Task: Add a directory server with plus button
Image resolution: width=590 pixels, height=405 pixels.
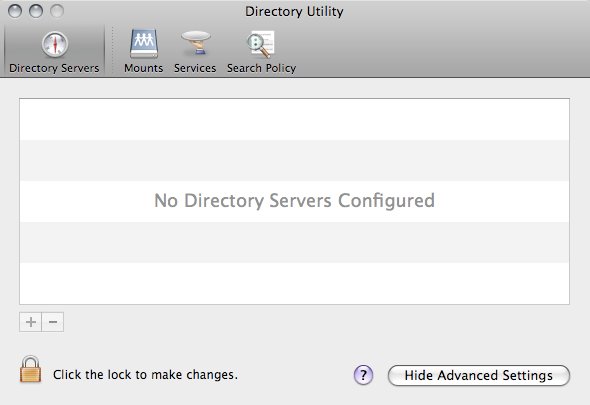Action: click(x=30, y=322)
